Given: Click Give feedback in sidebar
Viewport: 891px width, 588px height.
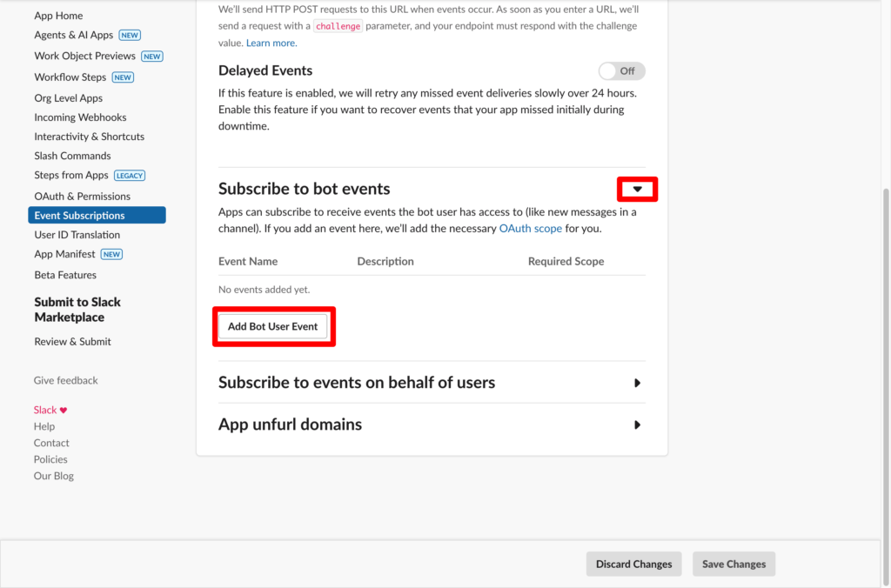Looking at the screenshot, I should (x=65, y=380).
